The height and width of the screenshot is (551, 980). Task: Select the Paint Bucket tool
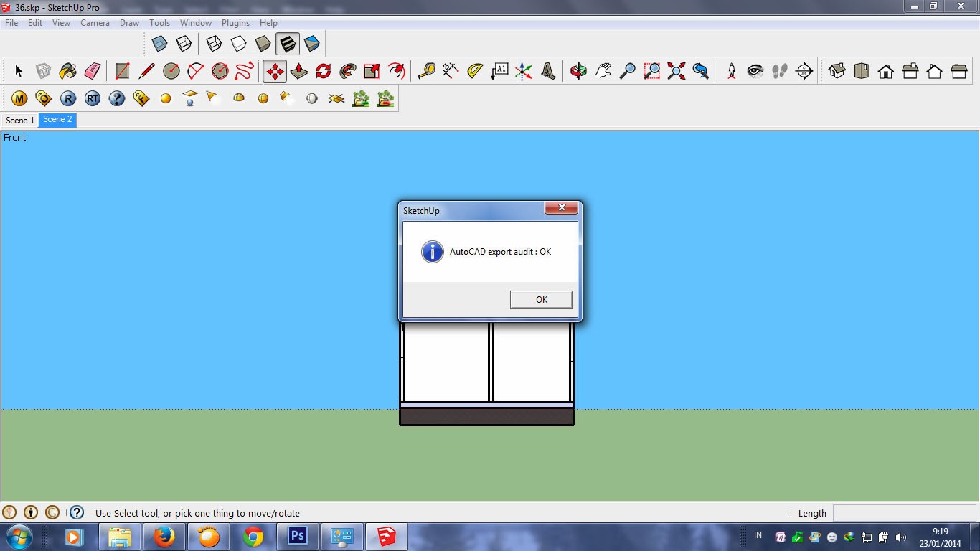click(x=67, y=71)
